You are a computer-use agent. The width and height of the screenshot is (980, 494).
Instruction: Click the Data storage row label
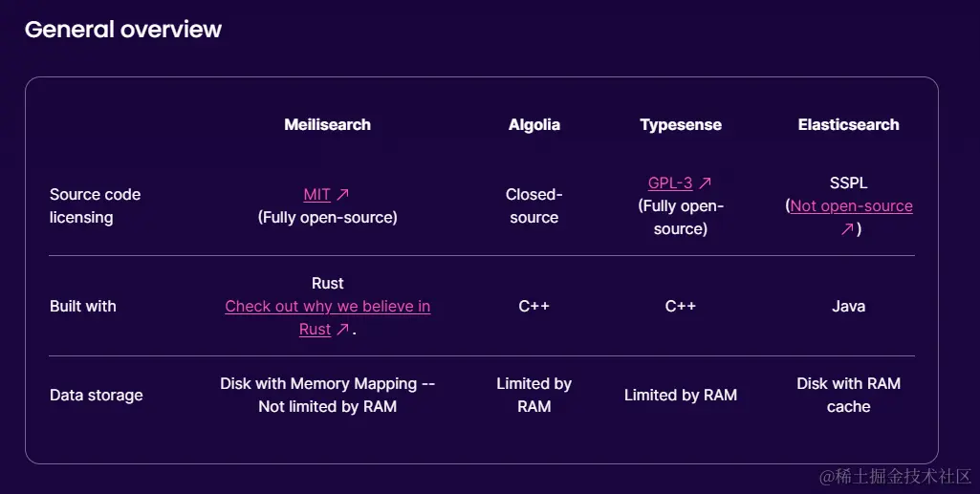pos(97,396)
